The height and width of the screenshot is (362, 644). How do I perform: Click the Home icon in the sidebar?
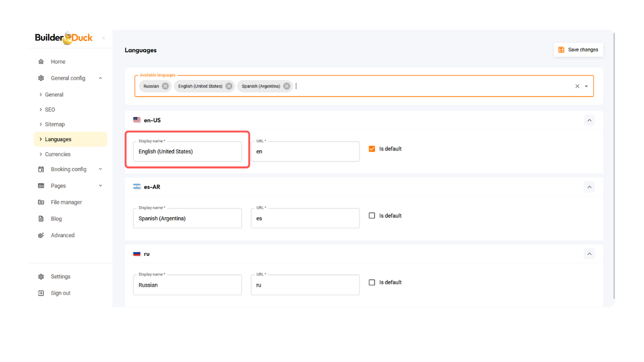(41, 62)
